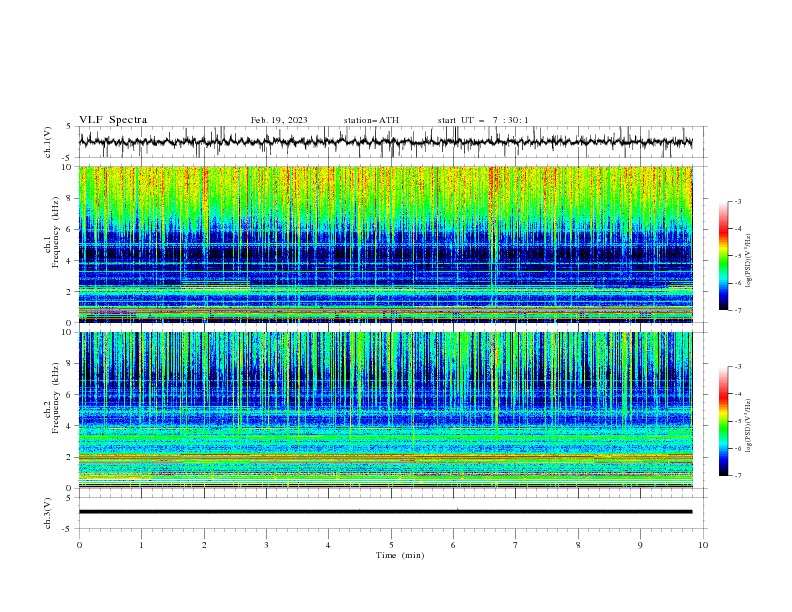Click the ch.2 spectrogram panel

[386, 410]
